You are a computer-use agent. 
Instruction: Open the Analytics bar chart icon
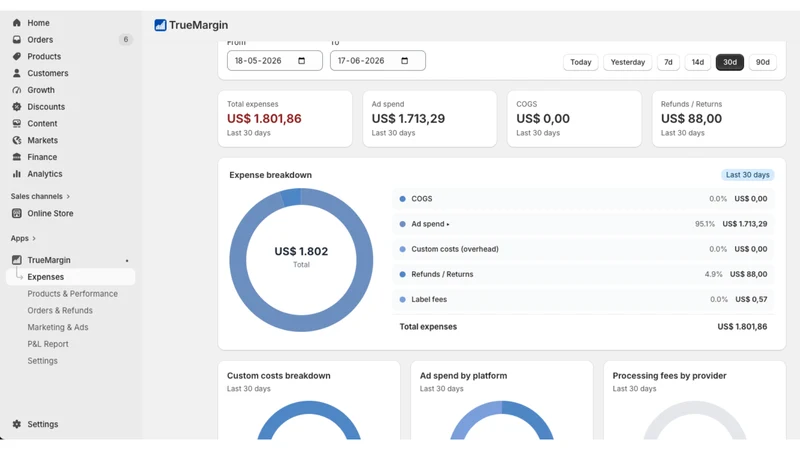click(x=17, y=174)
